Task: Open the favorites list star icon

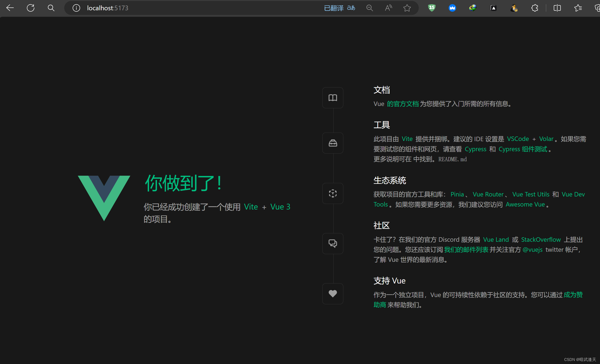Action: [578, 8]
